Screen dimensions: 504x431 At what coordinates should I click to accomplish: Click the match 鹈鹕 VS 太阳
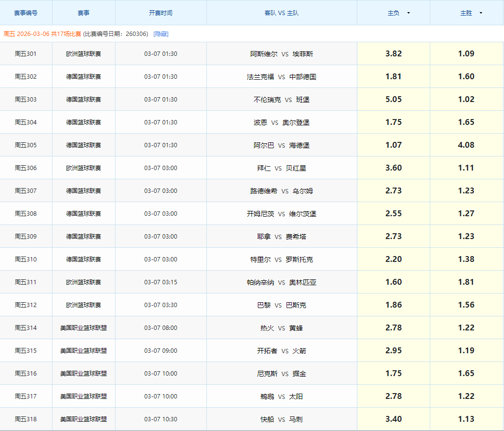point(282,397)
